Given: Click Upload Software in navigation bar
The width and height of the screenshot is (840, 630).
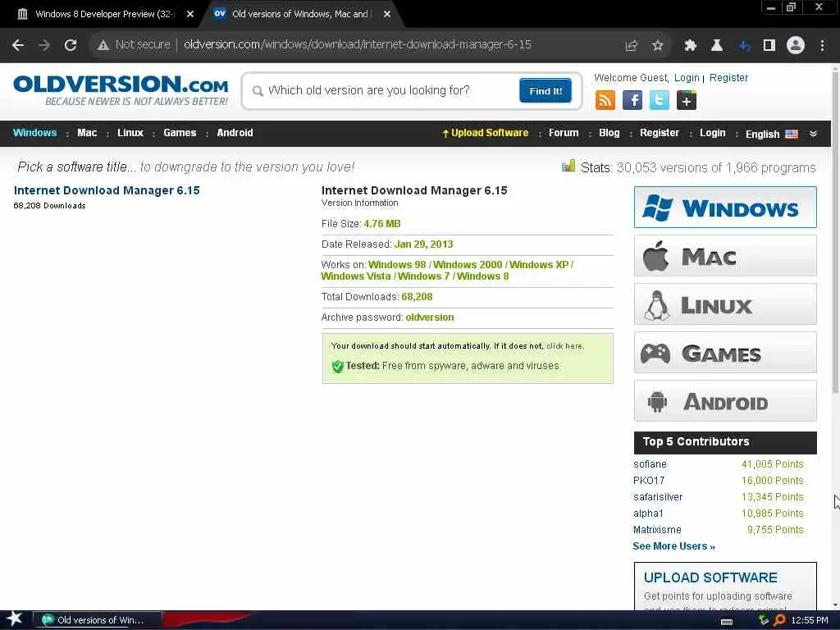Looking at the screenshot, I should [x=486, y=133].
